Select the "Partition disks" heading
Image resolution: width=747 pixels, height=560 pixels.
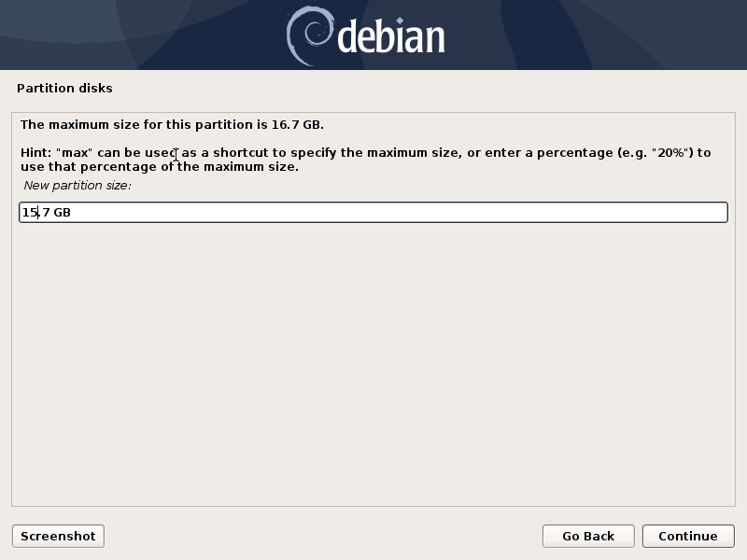[64, 88]
